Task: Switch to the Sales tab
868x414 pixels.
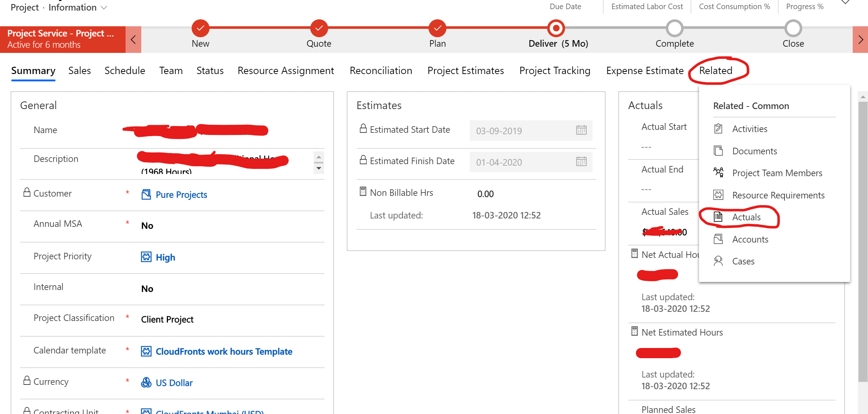Action: [80, 70]
